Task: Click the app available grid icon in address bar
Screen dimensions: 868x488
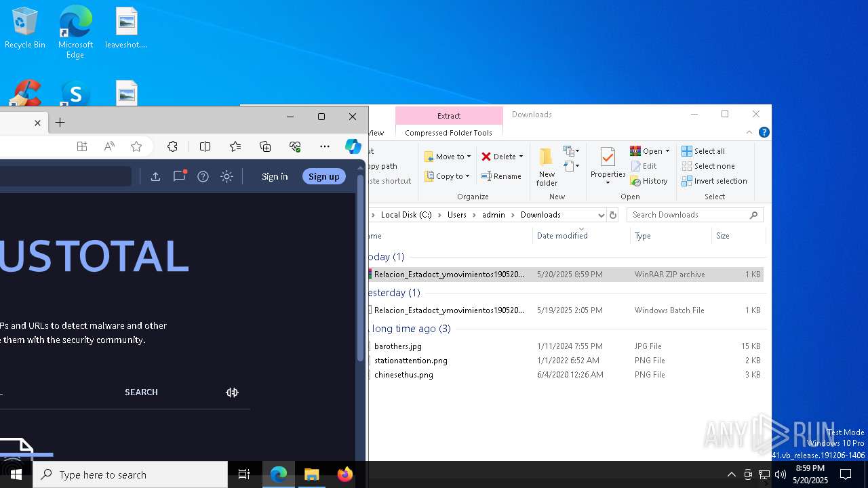Action: coord(82,146)
